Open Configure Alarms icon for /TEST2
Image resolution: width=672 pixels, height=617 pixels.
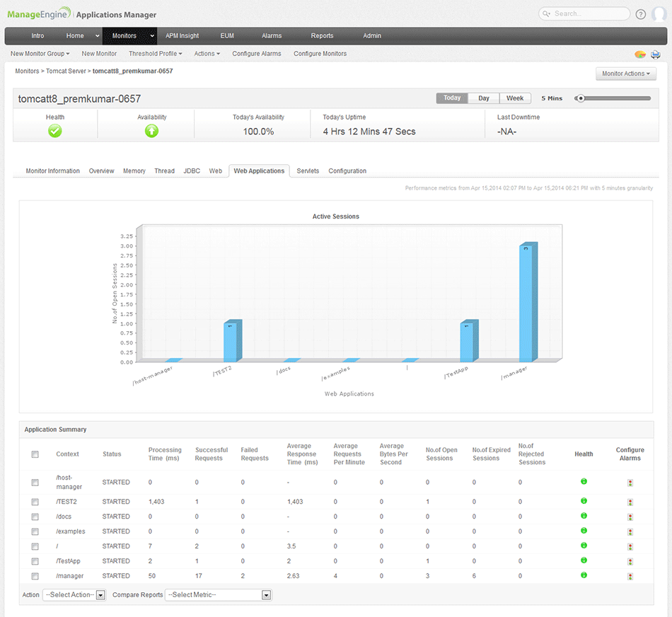tap(630, 502)
